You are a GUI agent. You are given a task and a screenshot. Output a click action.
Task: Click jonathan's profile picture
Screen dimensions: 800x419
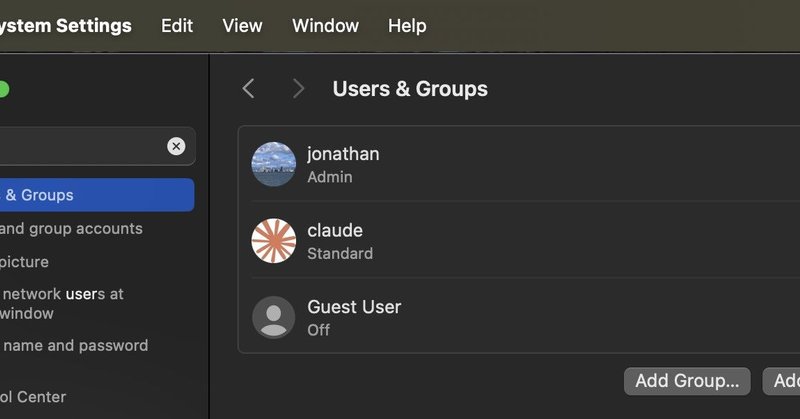click(x=274, y=164)
